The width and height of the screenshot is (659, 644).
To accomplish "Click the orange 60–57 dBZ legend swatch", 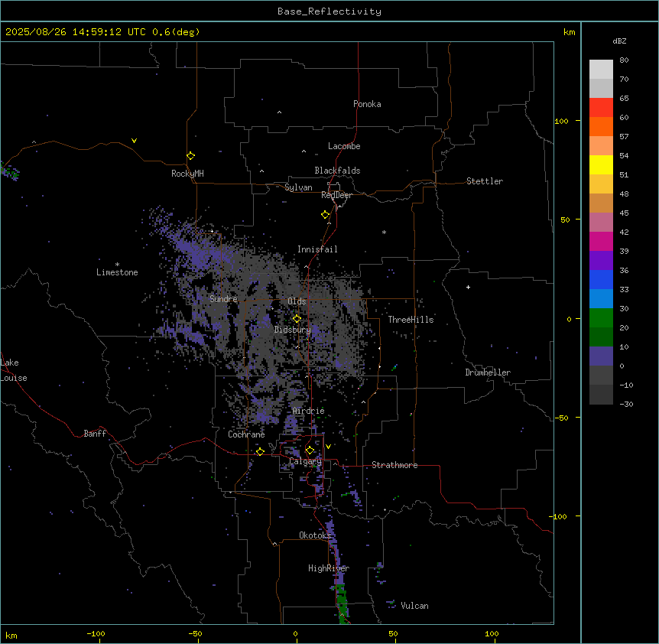I will click(x=601, y=127).
